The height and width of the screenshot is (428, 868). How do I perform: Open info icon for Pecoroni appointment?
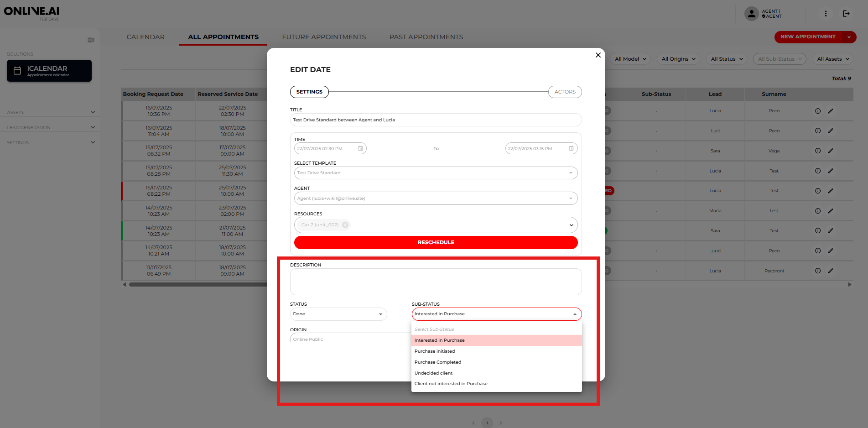click(x=818, y=271)
